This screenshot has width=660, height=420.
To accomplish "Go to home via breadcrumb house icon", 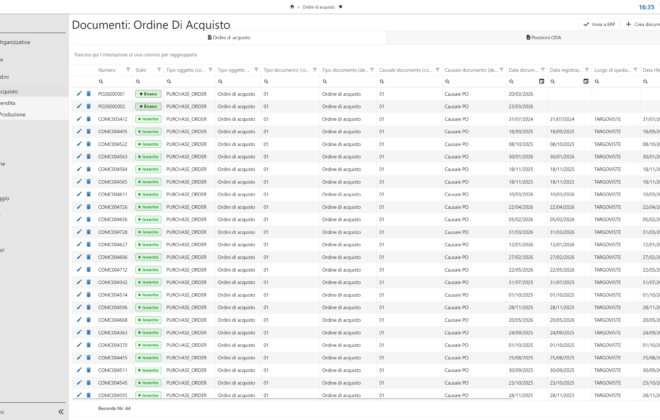I will (x=292, y=7).
